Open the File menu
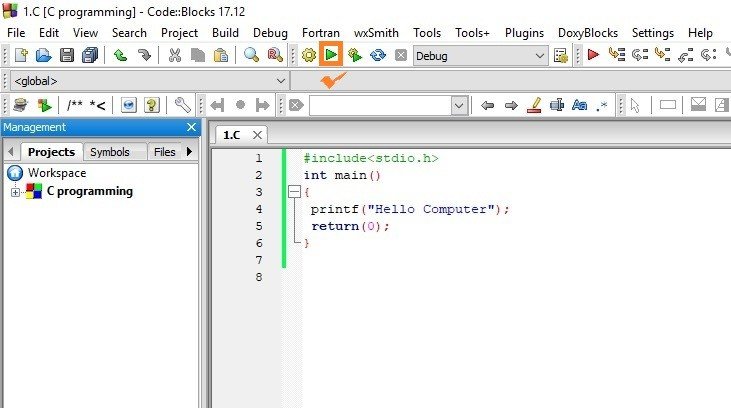The width and height of the screenshot is (731, 408). click(x=16, y=33)
